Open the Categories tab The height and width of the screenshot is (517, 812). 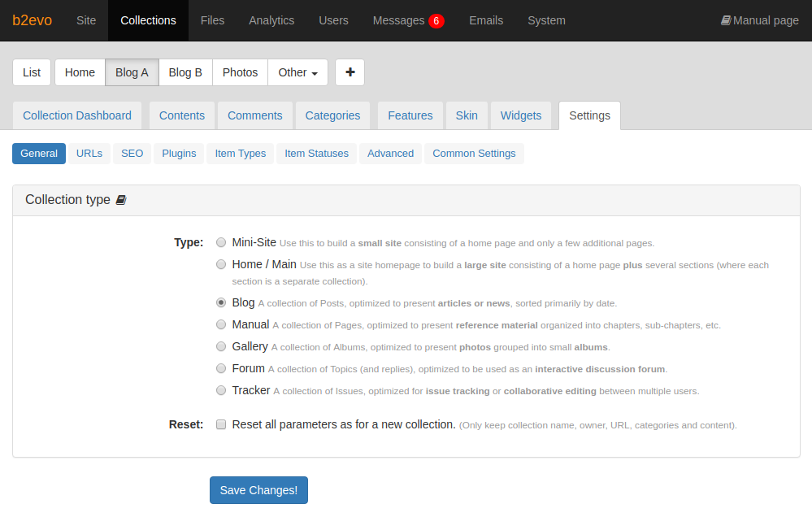click(332, 115)
